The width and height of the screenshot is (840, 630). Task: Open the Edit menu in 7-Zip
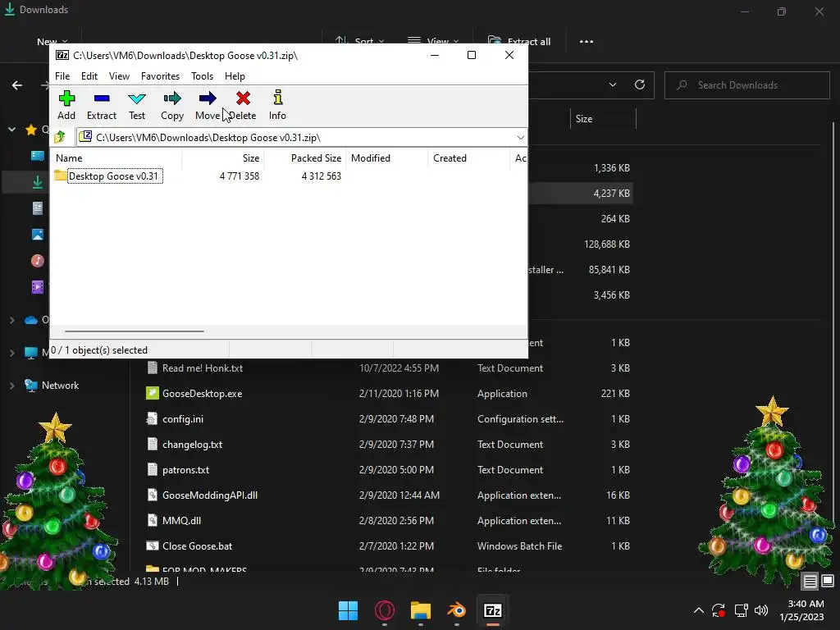(x=89, y=76)
